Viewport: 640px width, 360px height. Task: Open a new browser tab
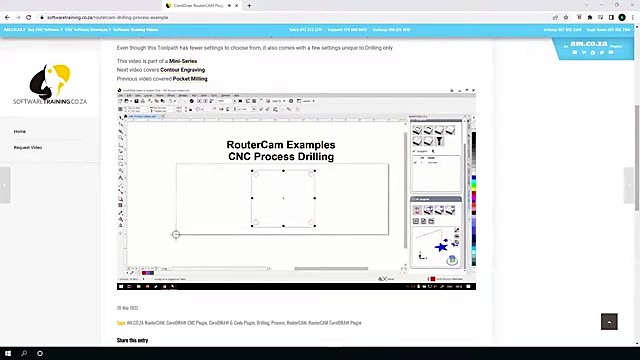click(x=249, y=6)
